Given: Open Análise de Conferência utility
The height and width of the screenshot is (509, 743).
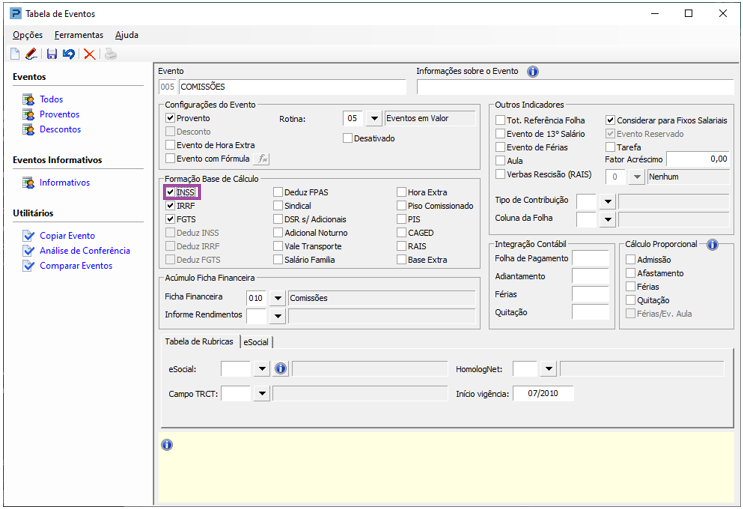Looking at the screenshot, I should coord(85,251).
